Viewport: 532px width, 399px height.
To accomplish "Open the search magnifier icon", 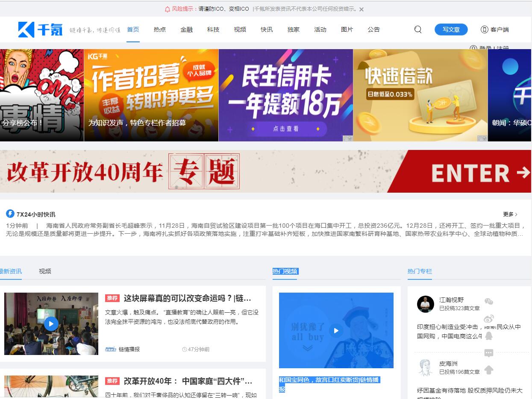I will click(x=418, y=29).
